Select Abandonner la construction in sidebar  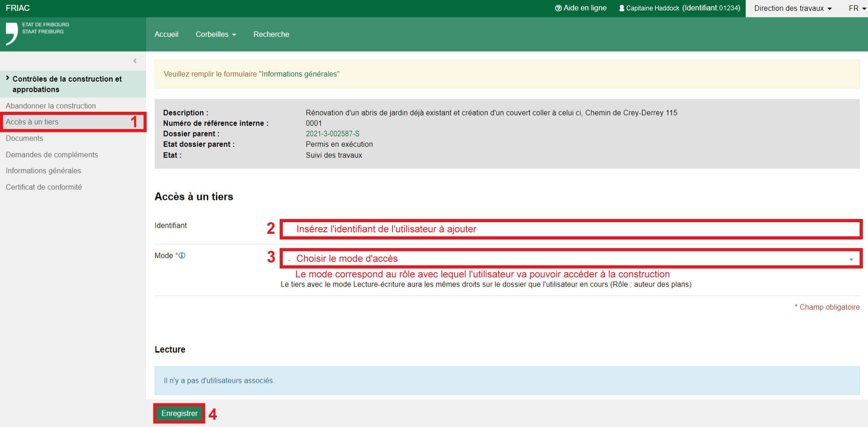tap(51, 106)
